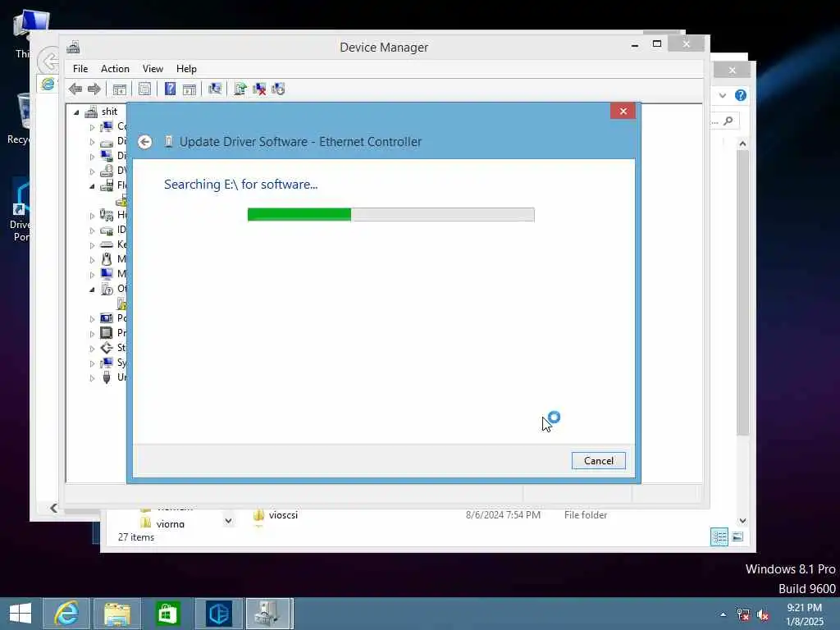Click the network status tray icon
840x630 pixels.
coord(743,614)
